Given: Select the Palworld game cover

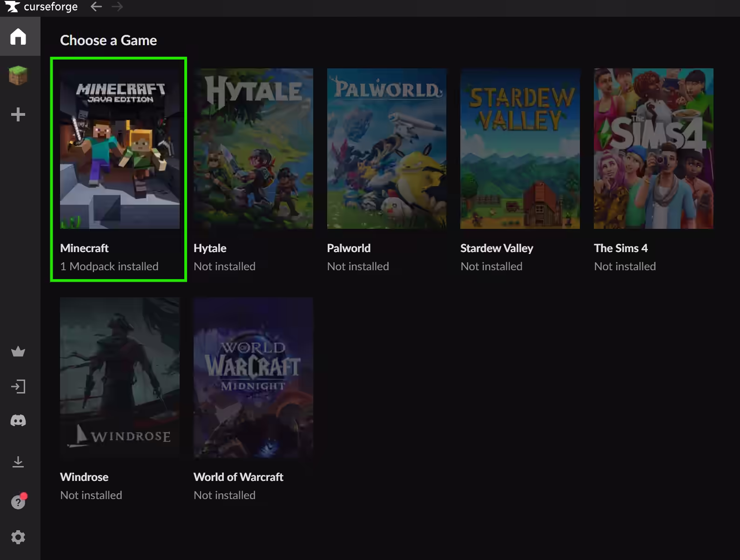Looking at the screenshot, I should tap(387, 148).
